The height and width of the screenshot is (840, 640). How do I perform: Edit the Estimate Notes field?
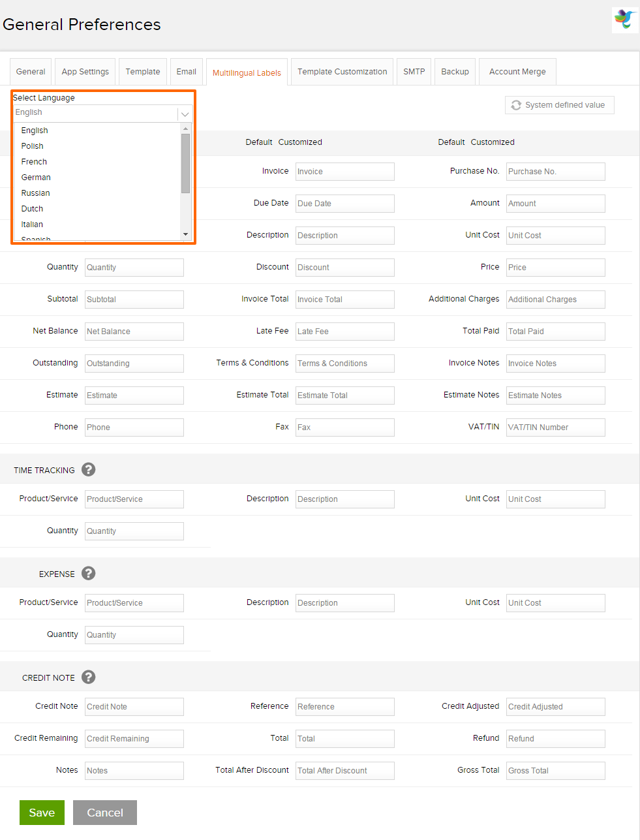pos(556,396)
